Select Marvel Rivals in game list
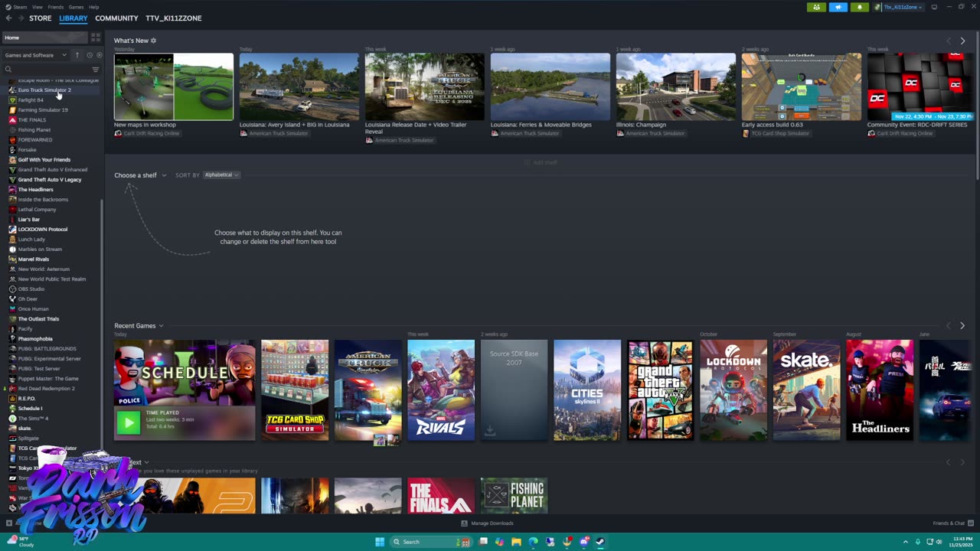Screen dimensions: 980x551 pos(34,259)
